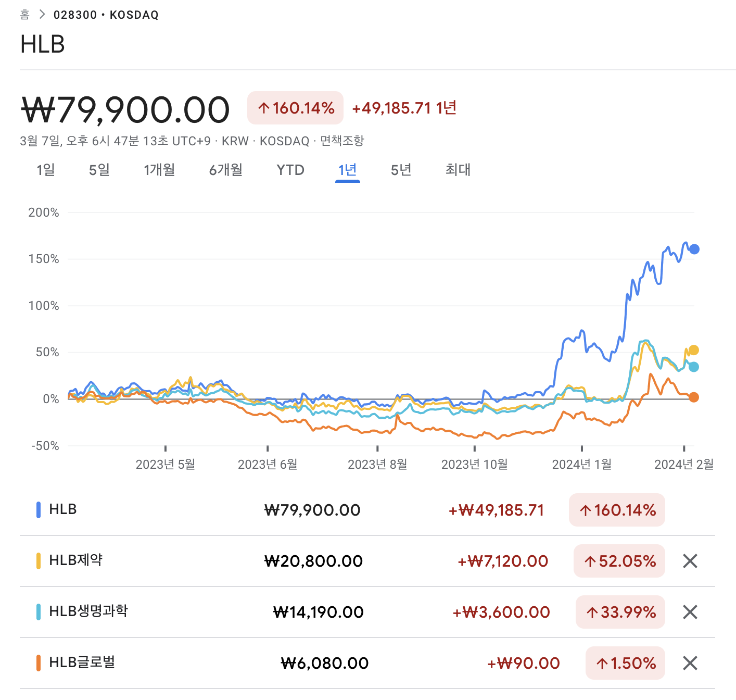Remove HLB제약 from comparison
Image resolution: width=736 pixels, height=700 pixels.
click(x=690, y=561)
